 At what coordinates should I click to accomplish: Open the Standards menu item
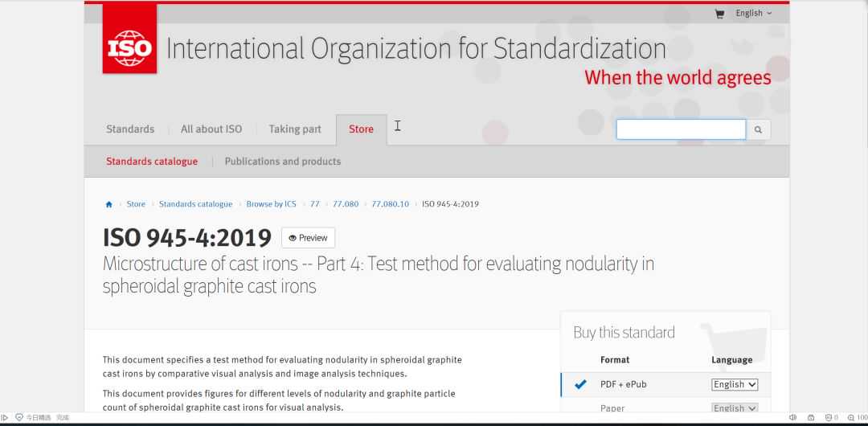(130, 129)
